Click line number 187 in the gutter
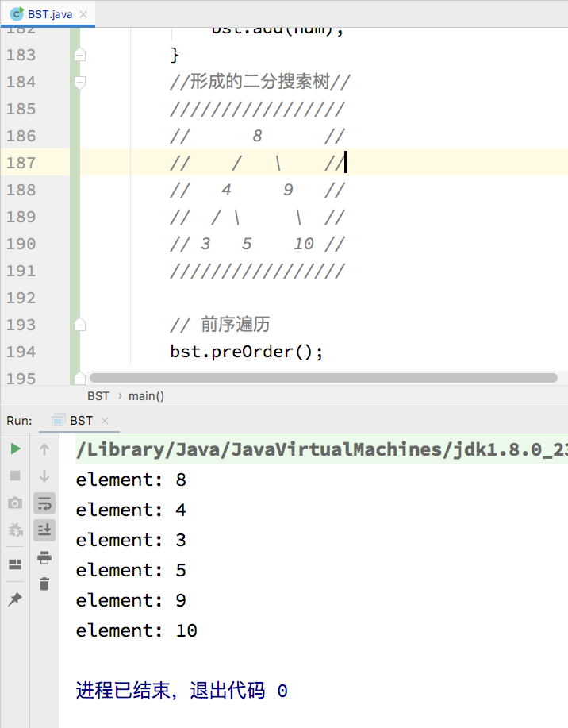Viewport: 568px width, 728px height. [21, 163]
